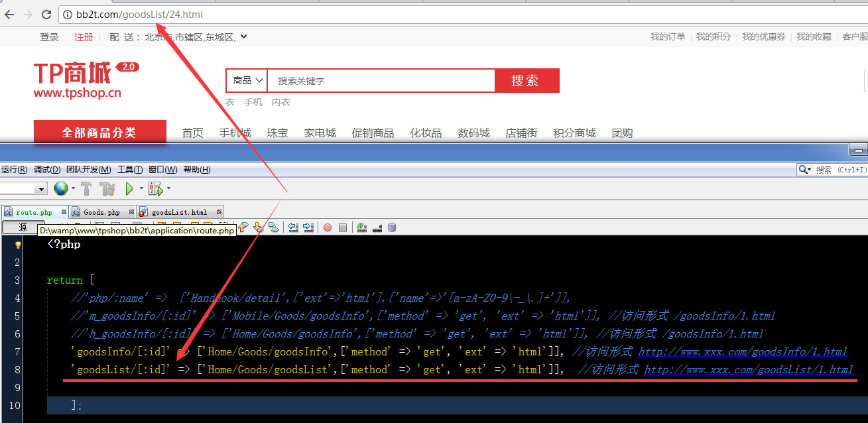Expand the 商品 search type dropdown
Screen dimensions: 868x423
coord(247,81)
